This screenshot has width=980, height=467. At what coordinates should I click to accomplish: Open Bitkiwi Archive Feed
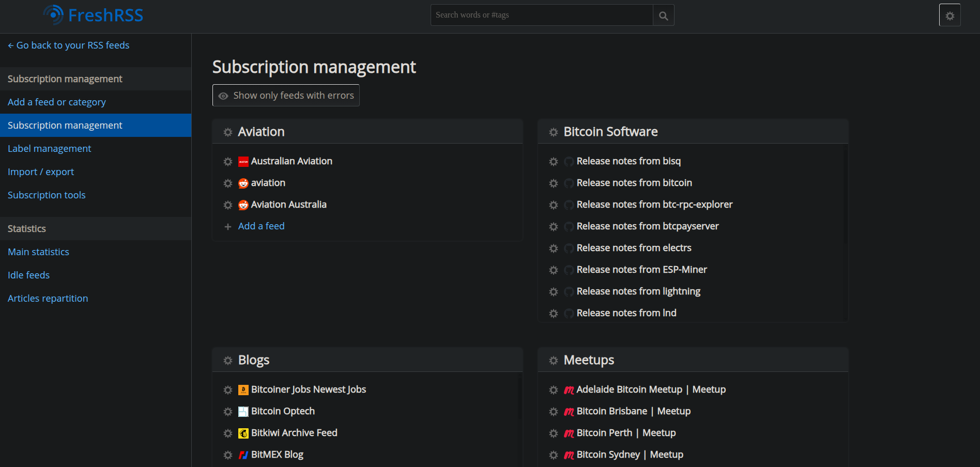tap(294, 433)
